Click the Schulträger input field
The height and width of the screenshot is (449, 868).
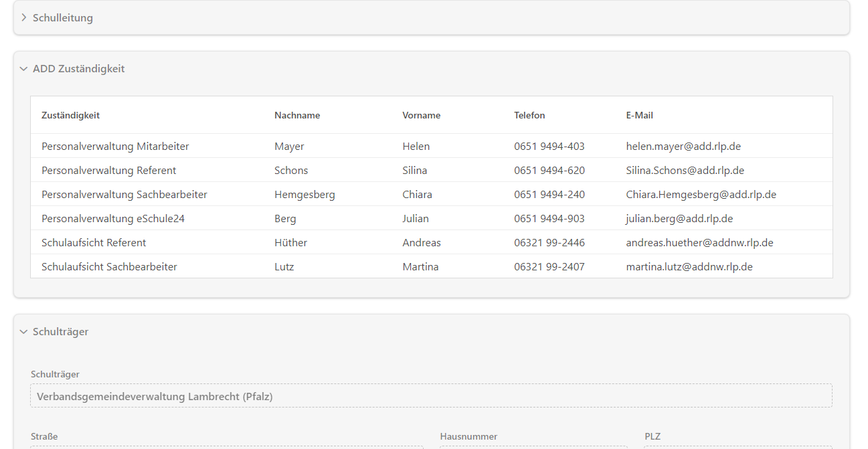tap(431, 396)
